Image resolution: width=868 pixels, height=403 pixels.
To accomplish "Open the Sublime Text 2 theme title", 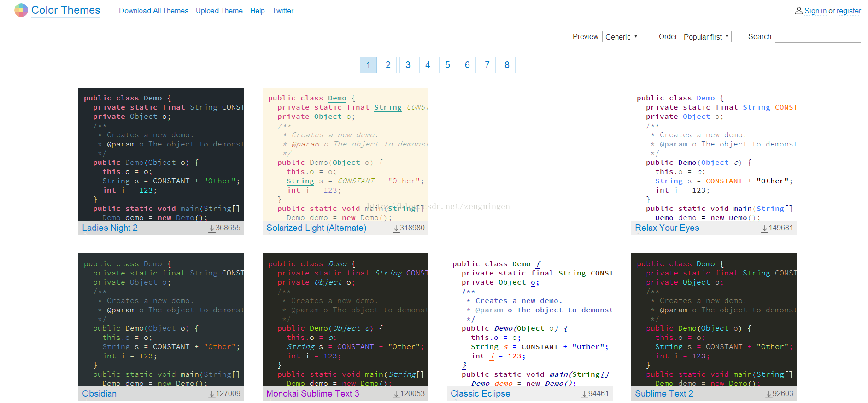I will pyautogui.click(x=664, y=394).
